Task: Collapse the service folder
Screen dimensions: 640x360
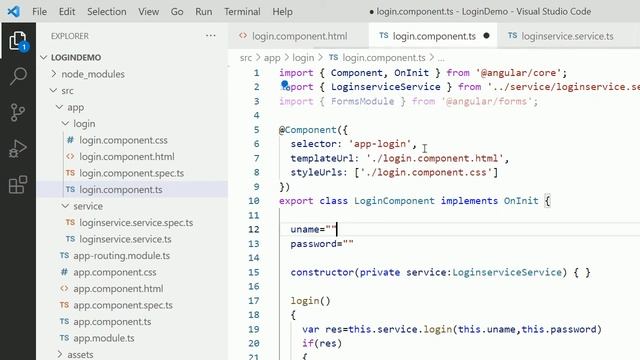Action: 88,206
